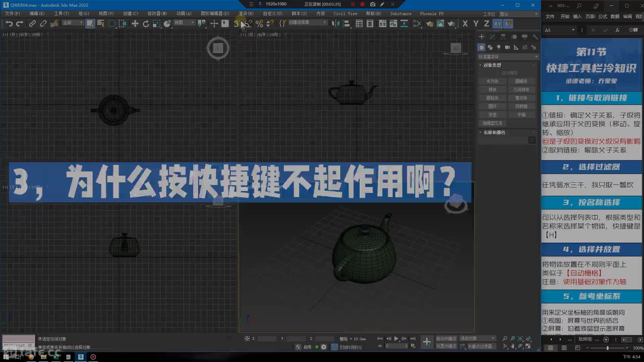Open the Schematic View icon

click(x=404, y=23)
